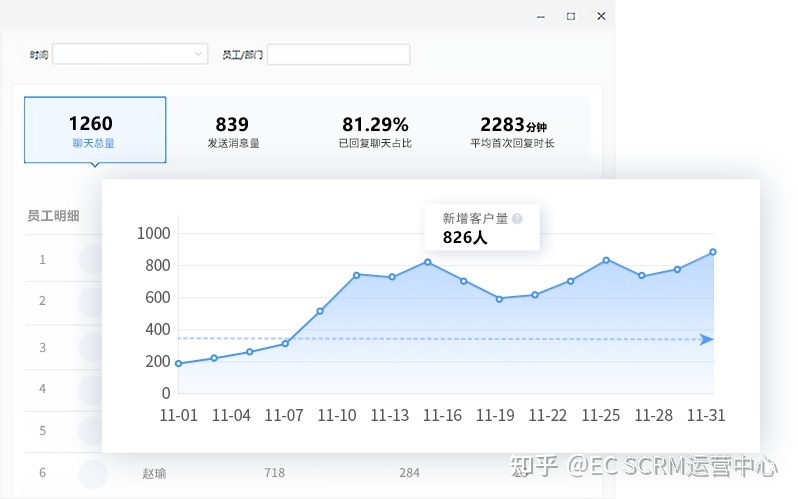Click the x-axis label 11-10
The width and height of the screenshot is (798, 499).
click(x=337, y=415)
